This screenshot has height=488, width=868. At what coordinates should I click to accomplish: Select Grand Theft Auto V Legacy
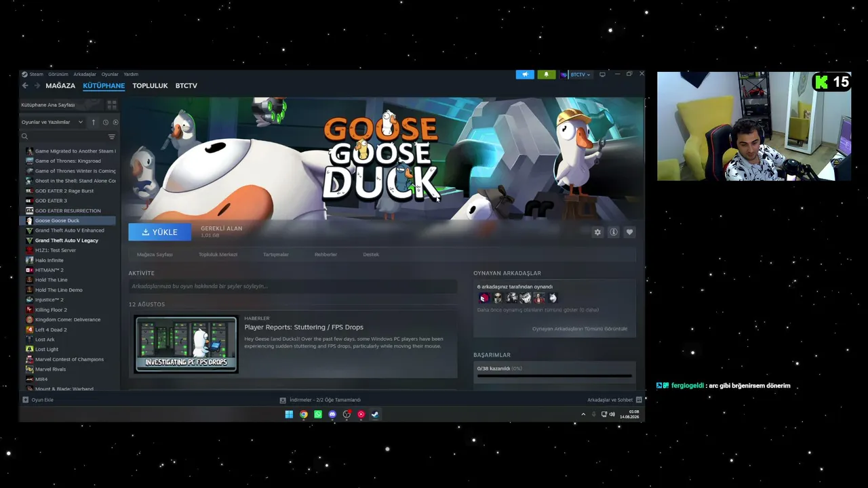66,241
